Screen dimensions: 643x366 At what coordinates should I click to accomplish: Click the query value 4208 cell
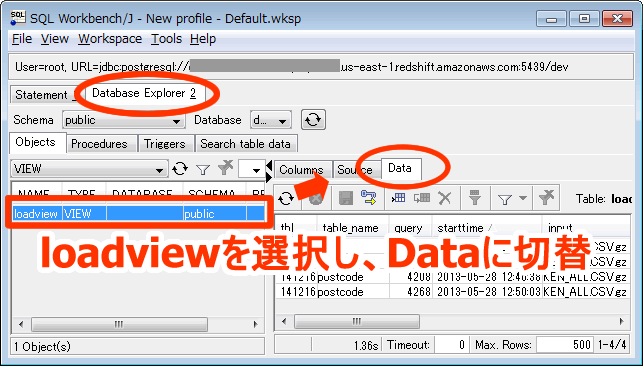(x=410, y=277)
